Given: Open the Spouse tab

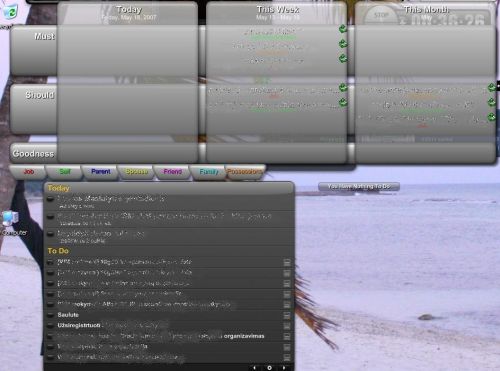Looking at the screenshot, I should coord(137,172).
